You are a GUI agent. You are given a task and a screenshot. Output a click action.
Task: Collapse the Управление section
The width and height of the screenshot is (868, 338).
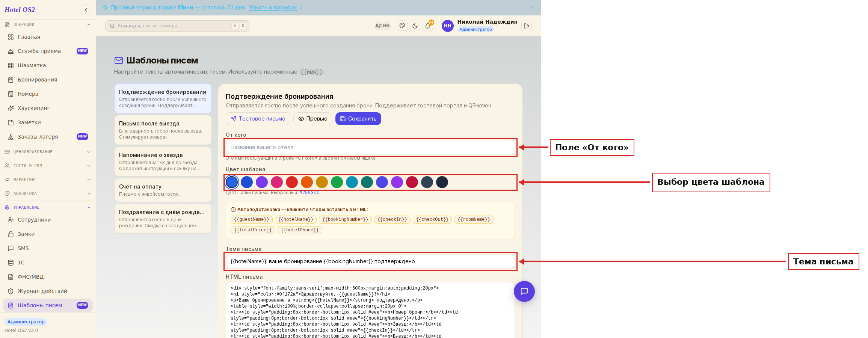click(48, 207)
